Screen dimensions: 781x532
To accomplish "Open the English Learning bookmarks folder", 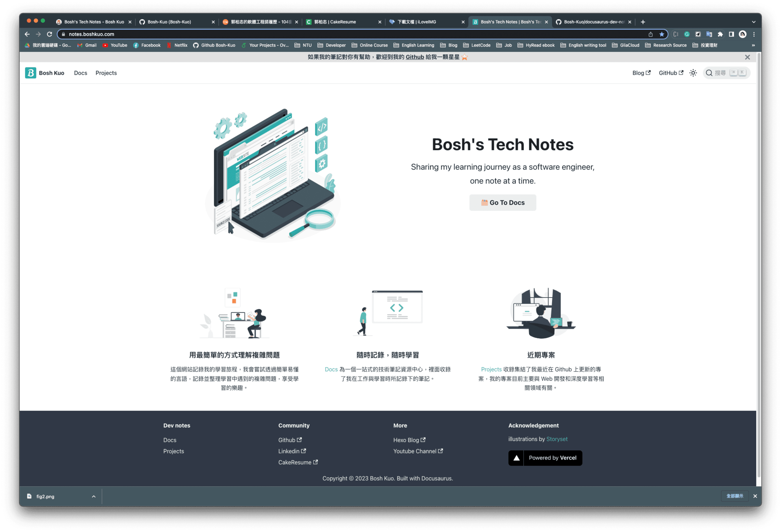I will click(x=414, y=45).
